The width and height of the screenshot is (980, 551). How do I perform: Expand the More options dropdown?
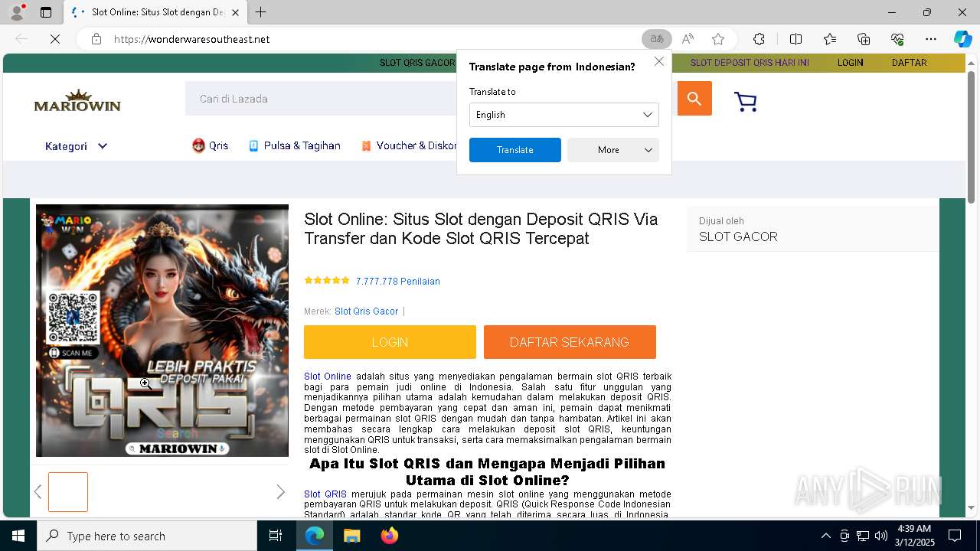click(612, 150)
